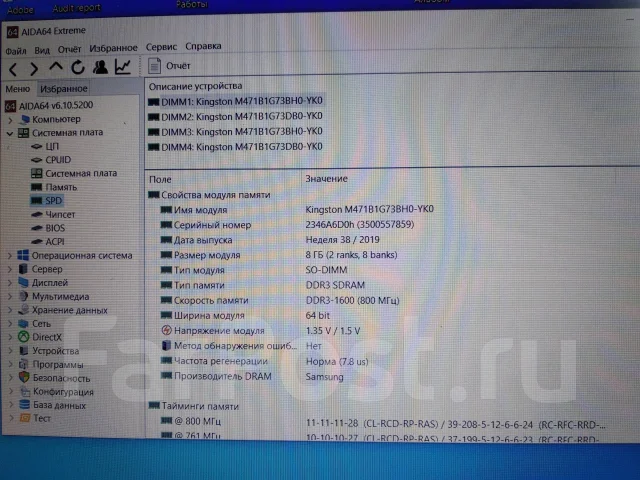Select the @ 800 МГц timing row
The width and height of the screenshot is (640, 480).
[x=384, y=423]
